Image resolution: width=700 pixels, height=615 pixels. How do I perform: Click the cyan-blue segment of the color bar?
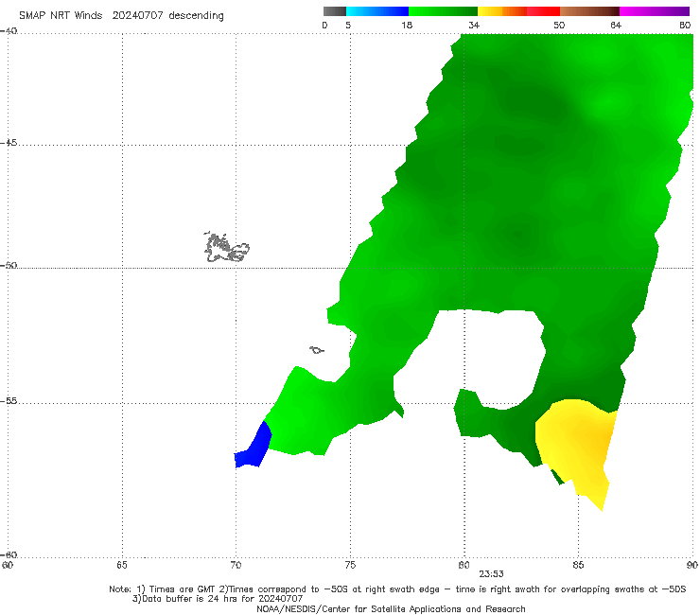tap(377, 11)
